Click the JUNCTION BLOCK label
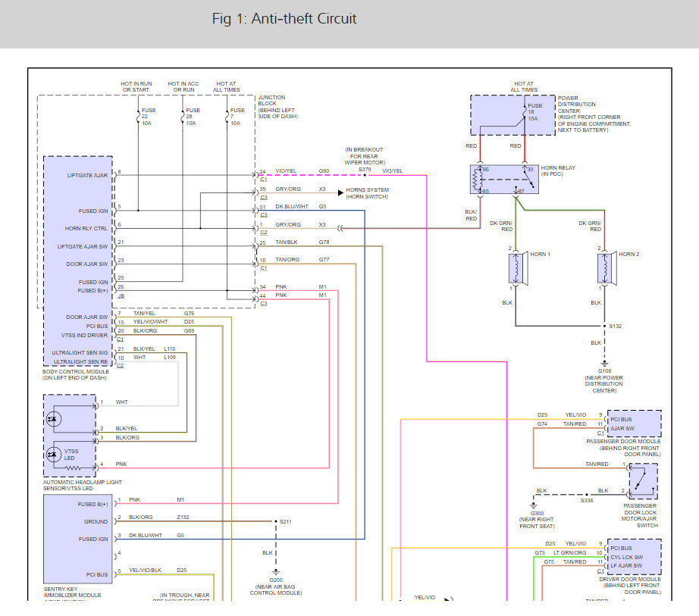Image resolution: width=699 pixels, height=616 pixels. point(277,107)
